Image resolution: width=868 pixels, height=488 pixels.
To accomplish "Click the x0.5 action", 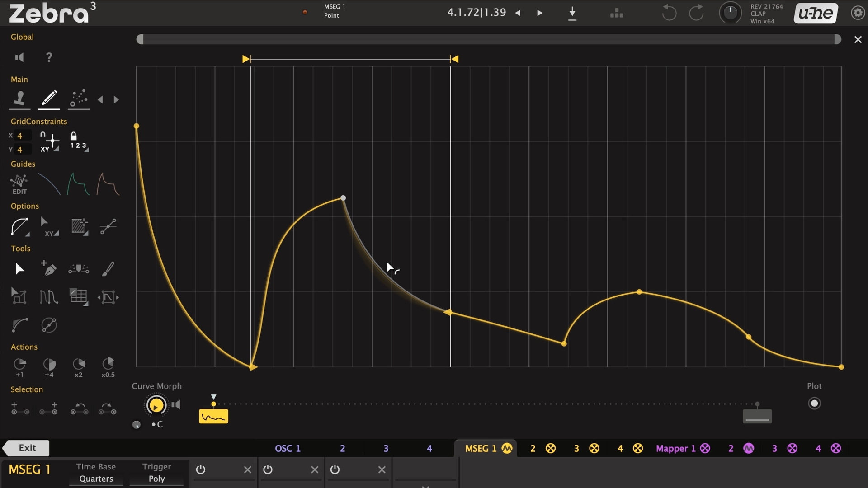I will [108, 367].
